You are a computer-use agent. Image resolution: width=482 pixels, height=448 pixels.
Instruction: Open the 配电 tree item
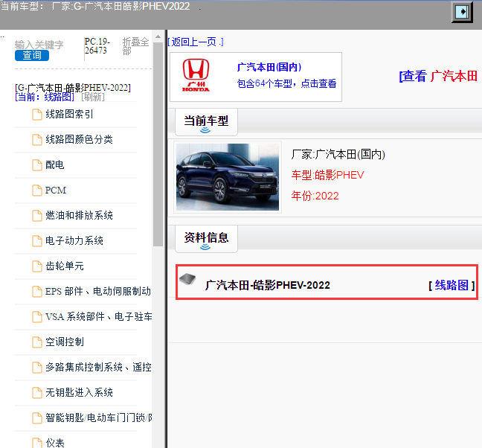[55, 164]
